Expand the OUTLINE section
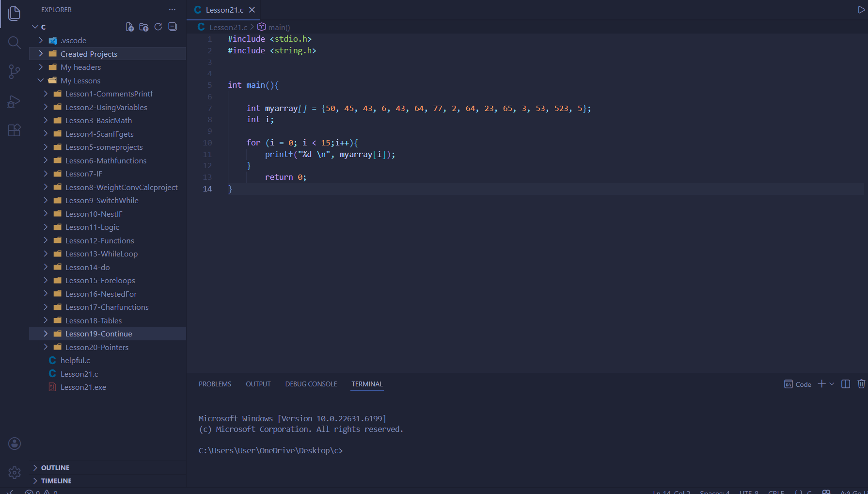Viewport: 868px width, 494px height. [x=55, y=468]
